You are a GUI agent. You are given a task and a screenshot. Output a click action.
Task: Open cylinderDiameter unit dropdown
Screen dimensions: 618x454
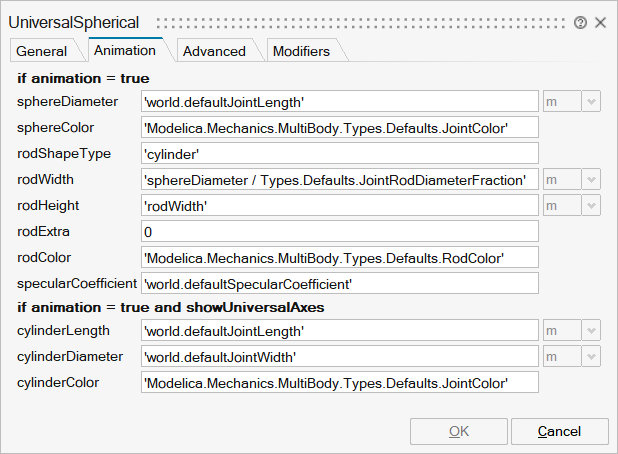tap(591, 356)
